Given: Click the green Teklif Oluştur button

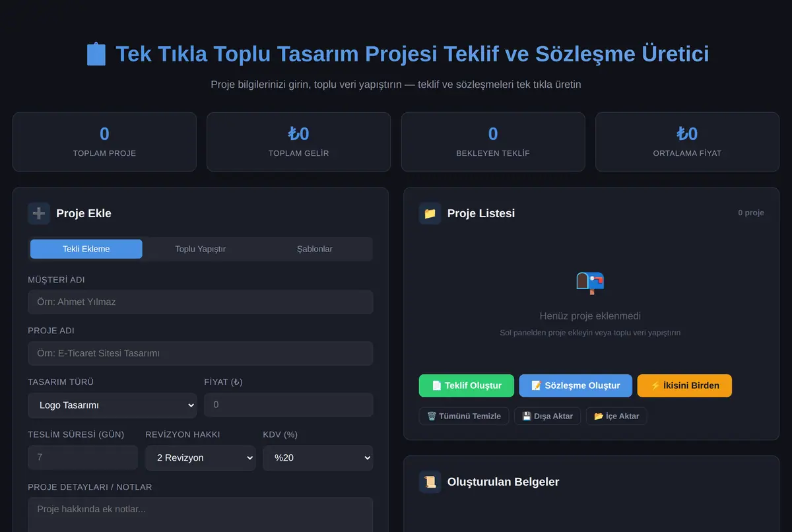Looking at the screenshot, I should (467, 385).
